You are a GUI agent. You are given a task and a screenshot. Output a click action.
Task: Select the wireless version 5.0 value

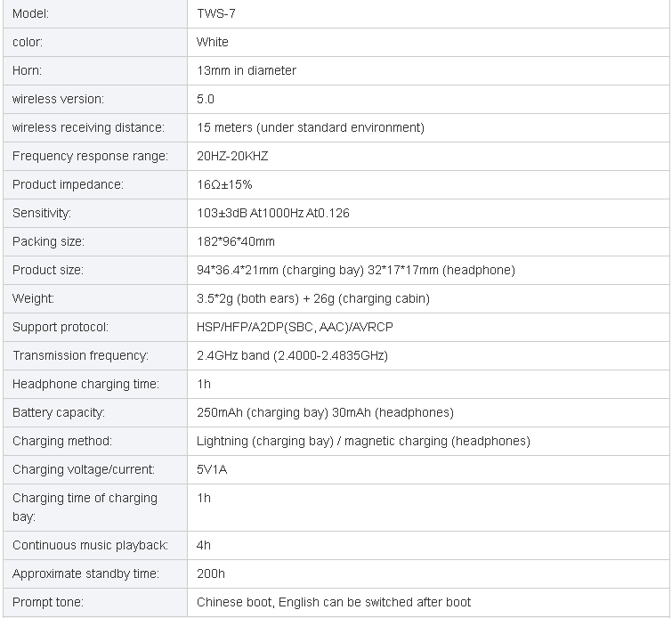(206, 99)
